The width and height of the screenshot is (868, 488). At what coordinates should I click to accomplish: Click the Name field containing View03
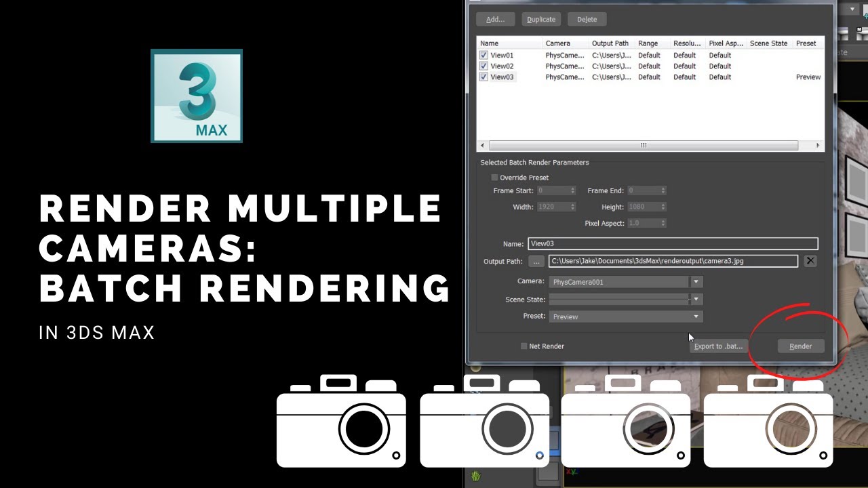point(673,244)
